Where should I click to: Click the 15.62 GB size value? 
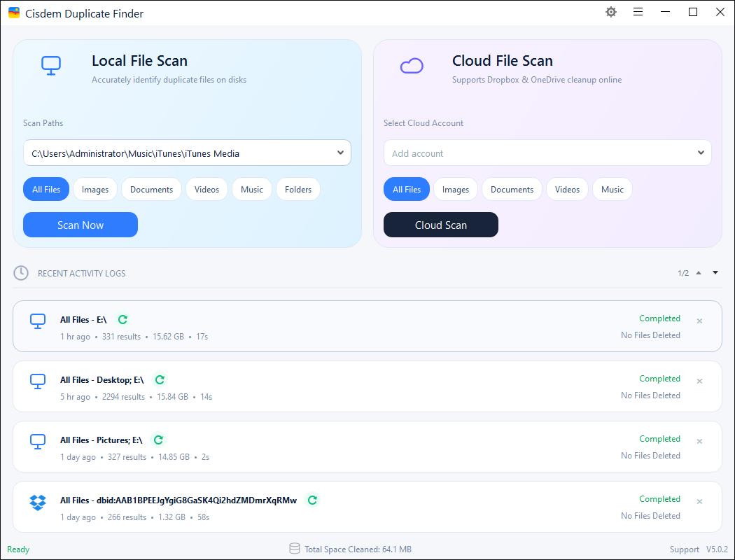(168, 337)
